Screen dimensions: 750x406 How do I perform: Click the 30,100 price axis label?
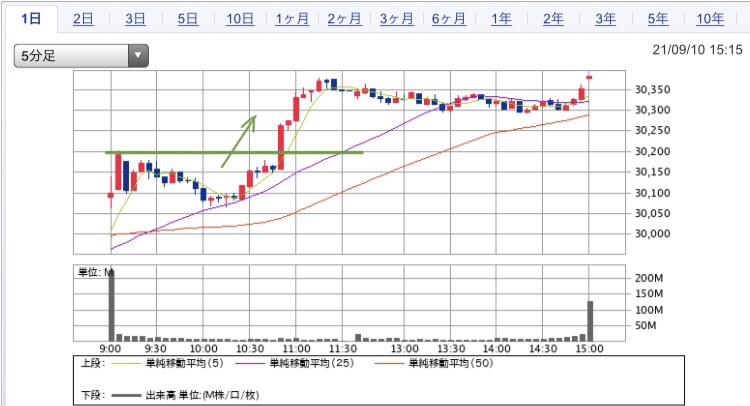[652, 193]
